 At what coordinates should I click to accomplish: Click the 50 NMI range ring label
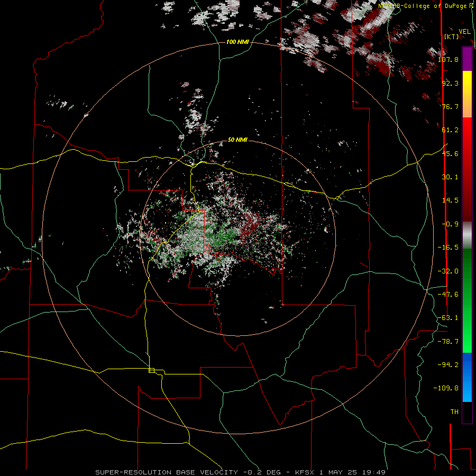[237, 140]
